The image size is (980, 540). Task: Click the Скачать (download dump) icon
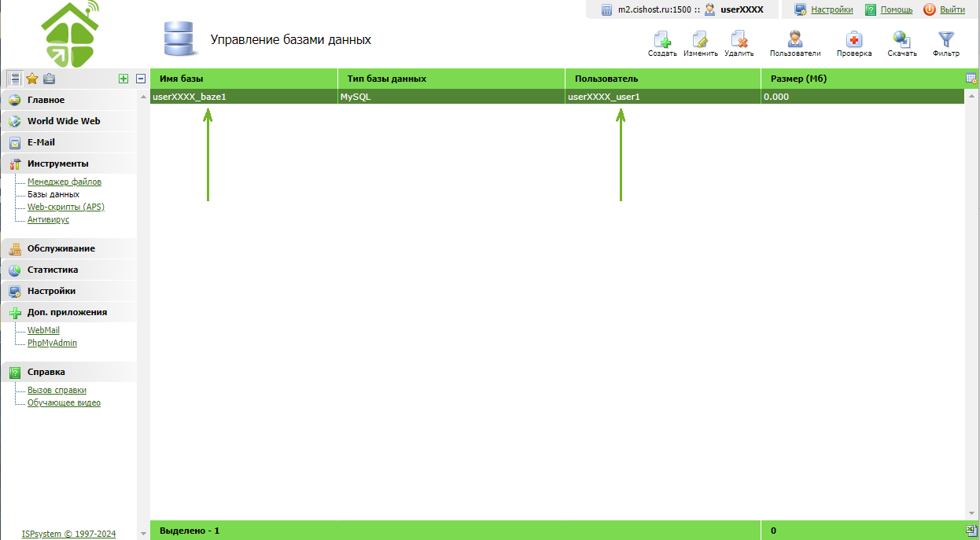tap(901, 40)
